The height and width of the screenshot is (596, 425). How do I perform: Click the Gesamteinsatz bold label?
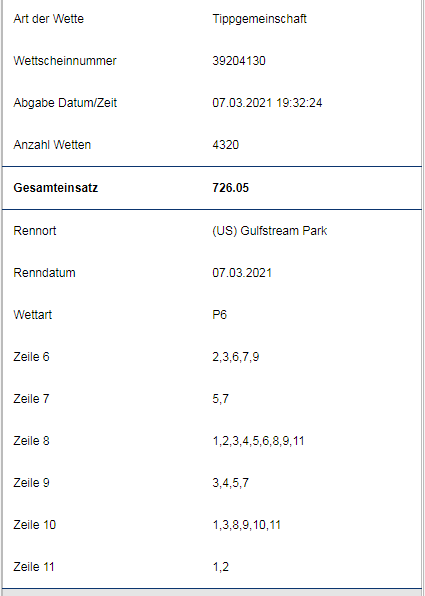[56, 188]
